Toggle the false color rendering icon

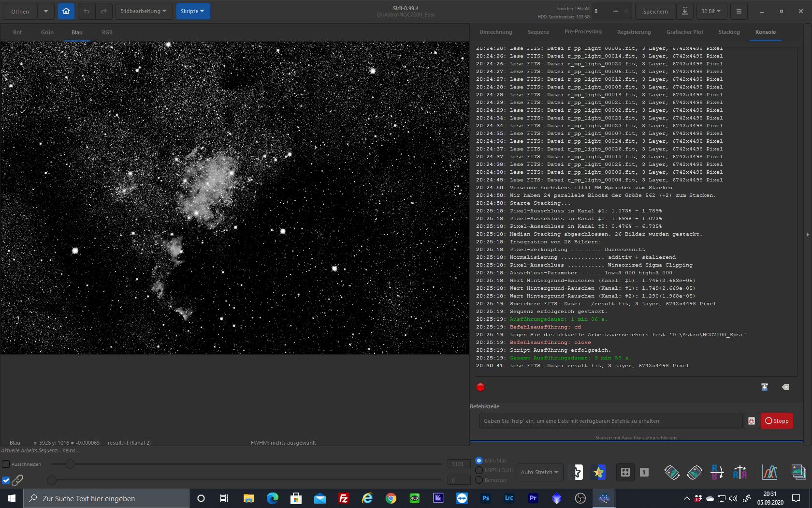[599, 472]
